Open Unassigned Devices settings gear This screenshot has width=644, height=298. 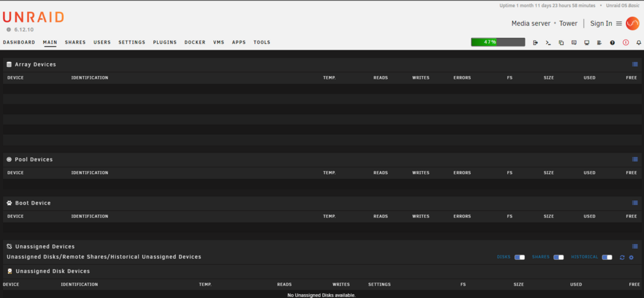click(x=631, y=257)
